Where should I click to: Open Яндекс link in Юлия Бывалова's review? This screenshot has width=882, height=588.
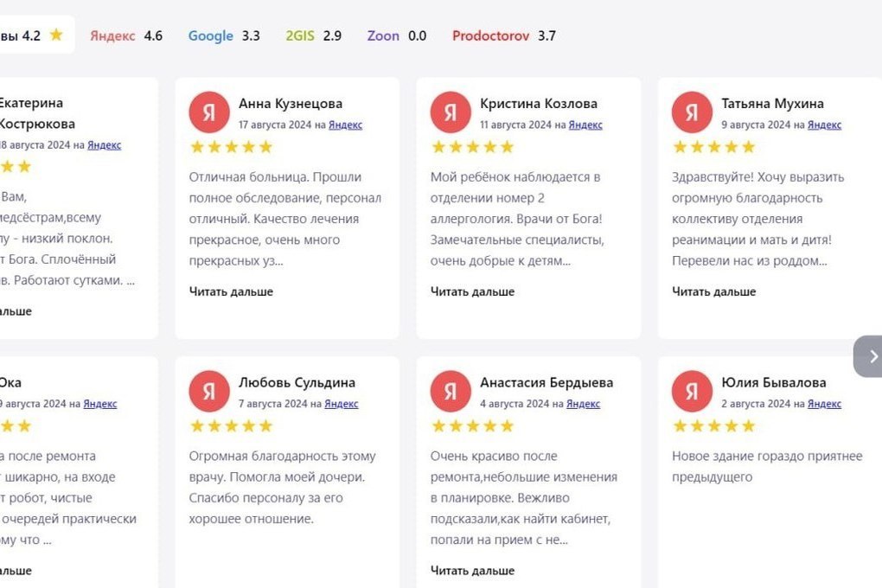click(825, 404)
